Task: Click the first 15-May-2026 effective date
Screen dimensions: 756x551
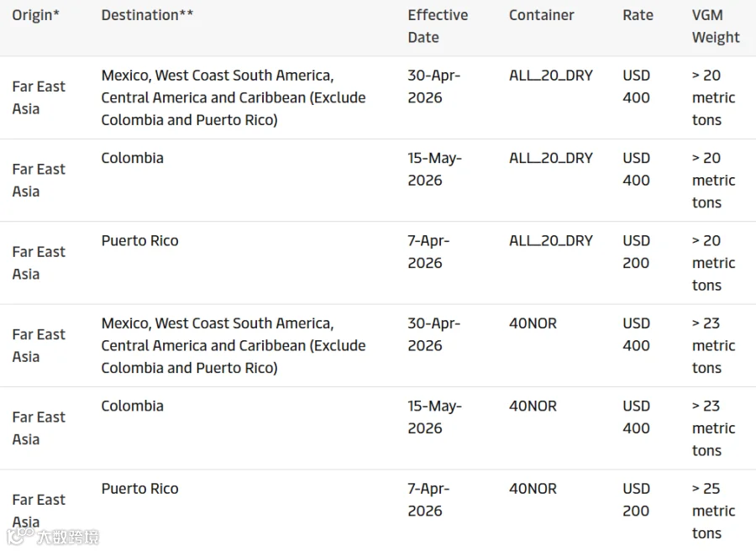Action: (434, 169)
